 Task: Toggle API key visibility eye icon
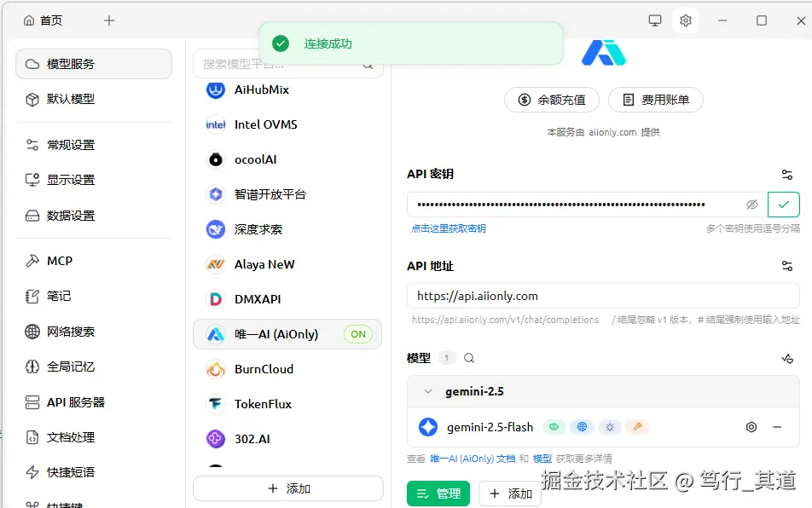coord(752,205)
